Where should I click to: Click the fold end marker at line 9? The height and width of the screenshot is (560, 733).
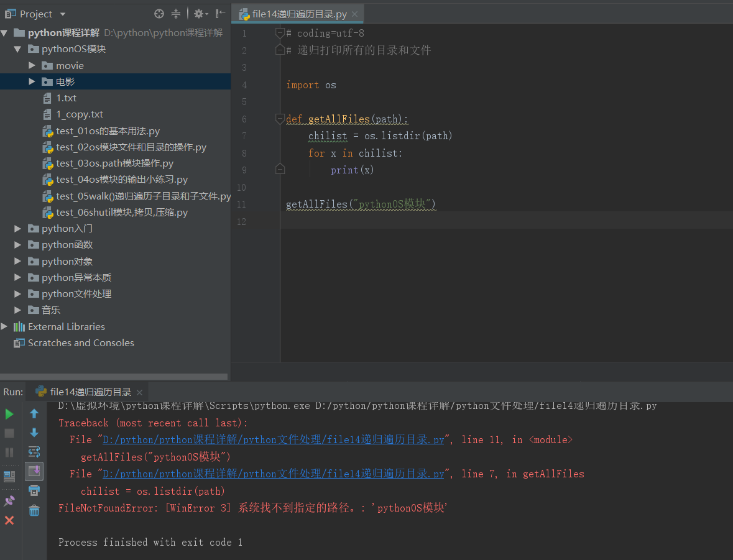tap(280, 169)
